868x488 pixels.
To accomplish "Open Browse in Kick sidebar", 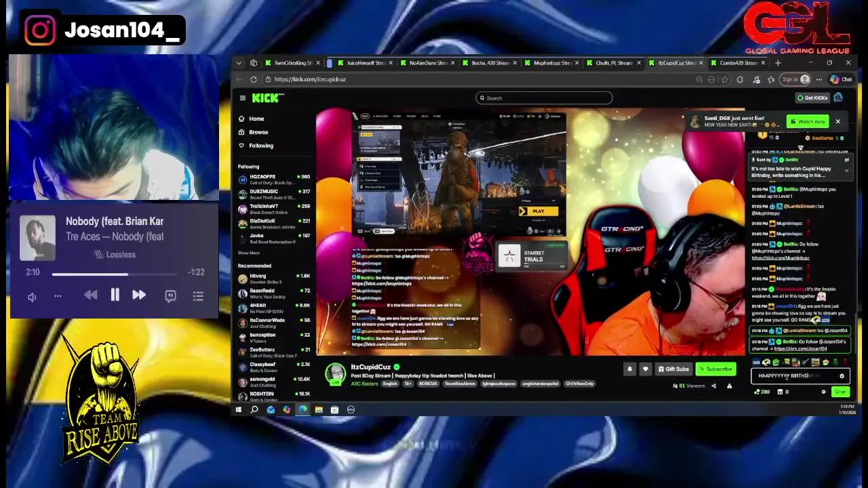I will pos(258,132).
